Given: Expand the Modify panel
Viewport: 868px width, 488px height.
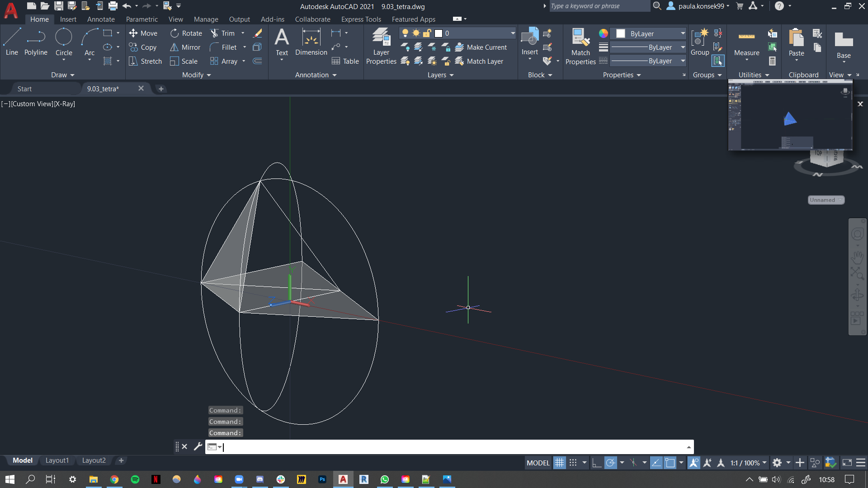Looking at the screenshot, I should tap(197, 75).
